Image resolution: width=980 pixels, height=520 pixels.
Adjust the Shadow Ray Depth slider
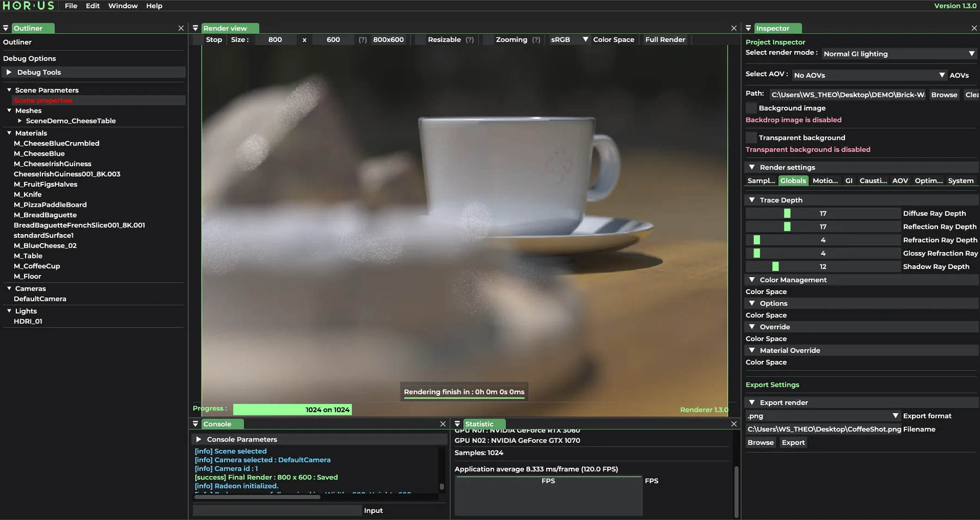[x=823, y=266]
